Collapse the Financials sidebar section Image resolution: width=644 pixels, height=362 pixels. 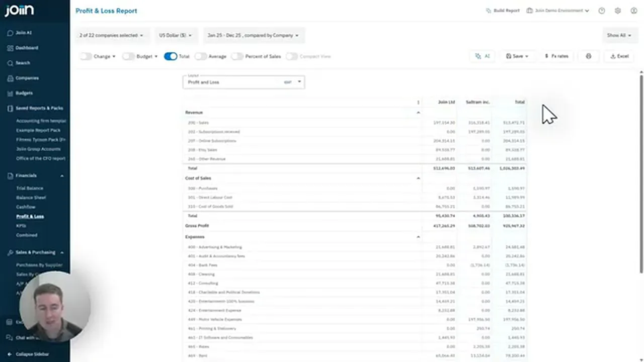click(x=62, y=175)
